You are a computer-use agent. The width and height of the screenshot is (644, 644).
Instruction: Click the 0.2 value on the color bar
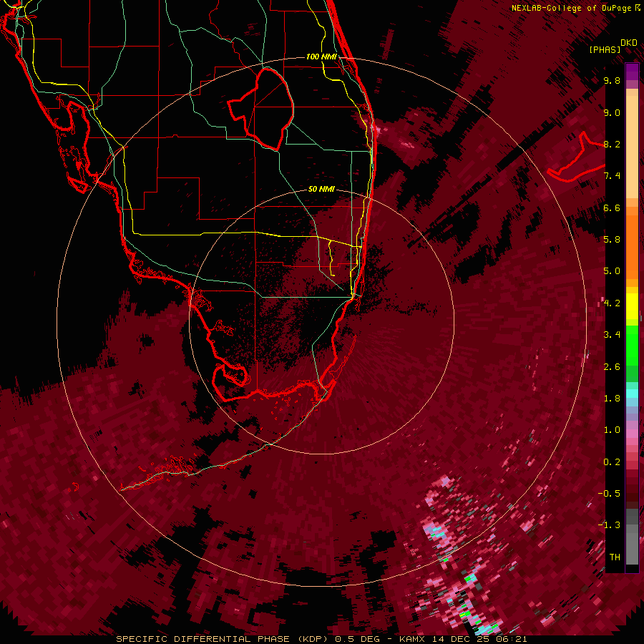(x=612, y=462)
